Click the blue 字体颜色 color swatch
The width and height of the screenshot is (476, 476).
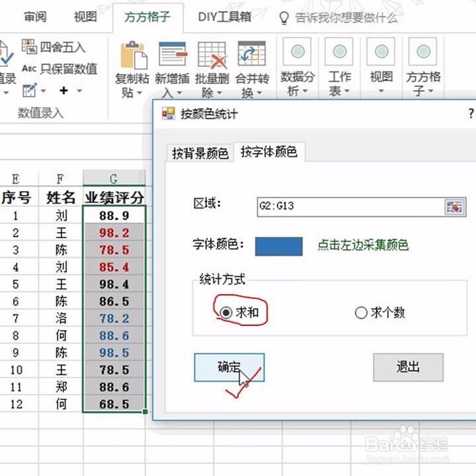click(x=279, y=247)
